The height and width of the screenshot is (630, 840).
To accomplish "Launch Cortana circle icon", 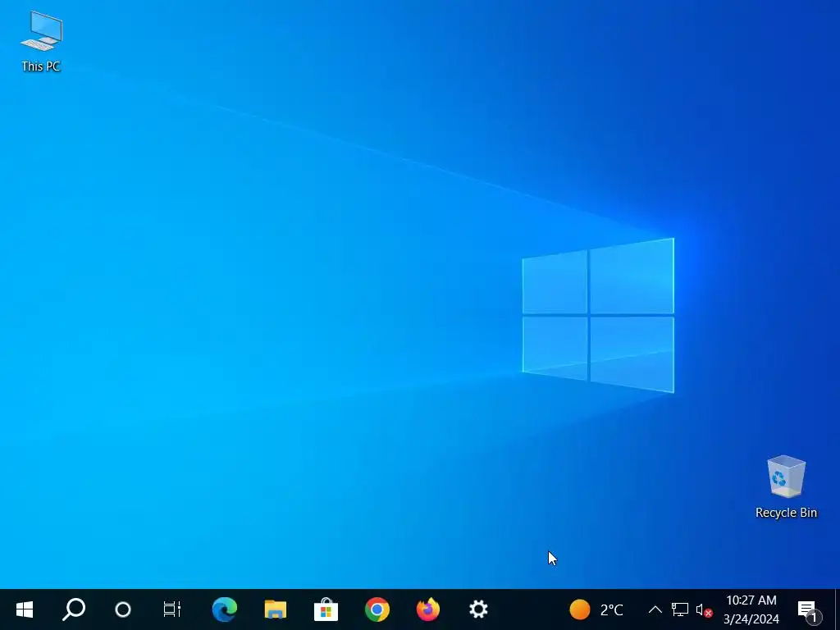I will pyautogui.click(x=123, y=609).
